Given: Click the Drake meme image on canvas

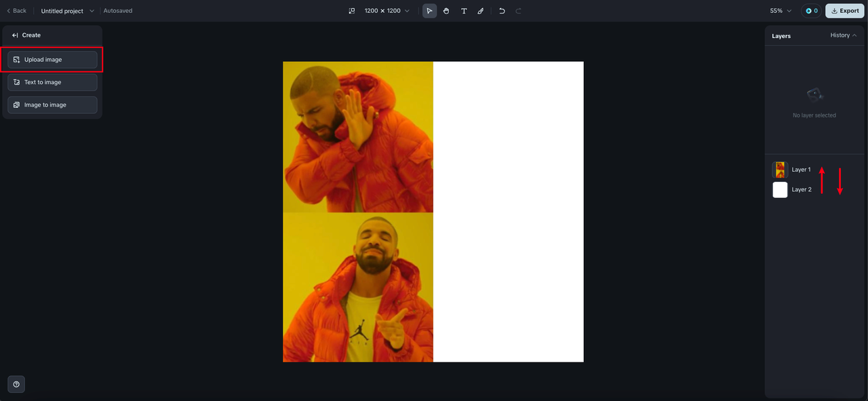Looking at the screenshot, I should tap(358, 212).
